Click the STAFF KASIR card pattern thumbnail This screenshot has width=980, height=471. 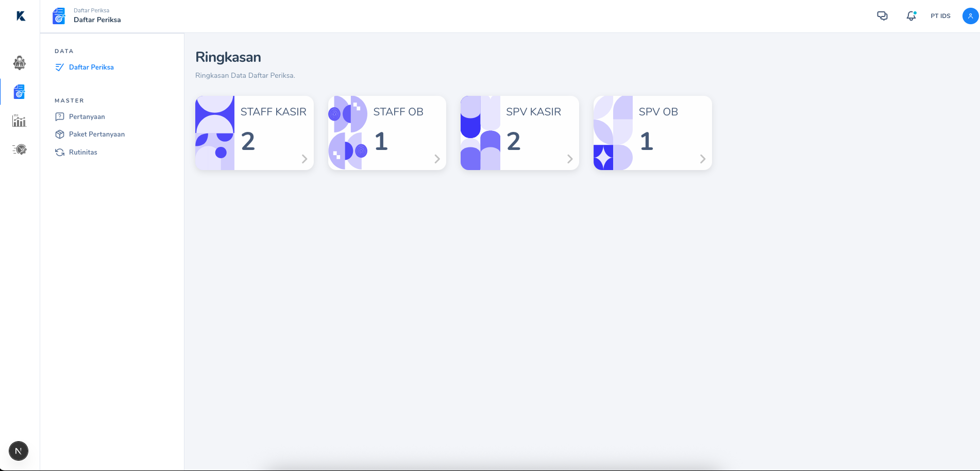(x=215, y=133)
